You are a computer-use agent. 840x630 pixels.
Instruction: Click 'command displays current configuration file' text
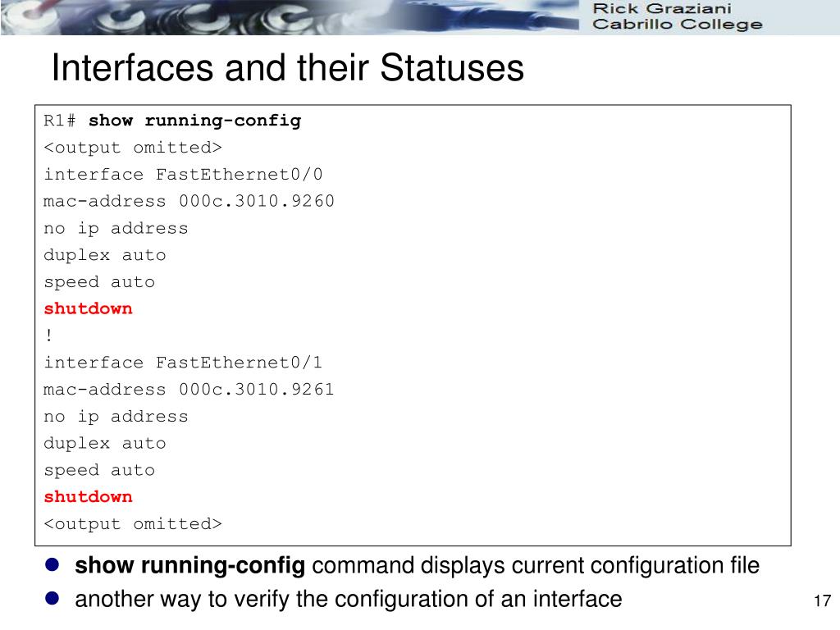point(536,566)
